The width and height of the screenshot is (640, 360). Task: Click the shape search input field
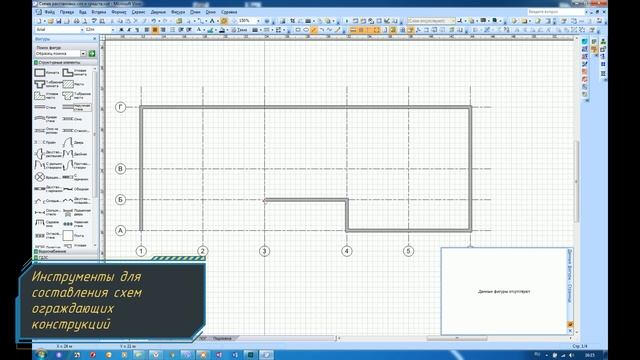point(58,53)
